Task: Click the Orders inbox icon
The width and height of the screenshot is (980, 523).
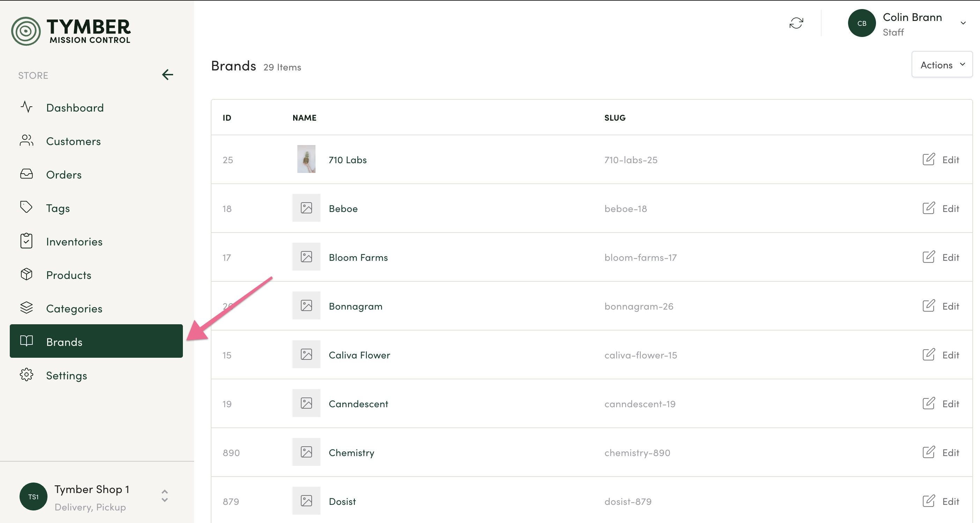Action: [x=26, y=174]
